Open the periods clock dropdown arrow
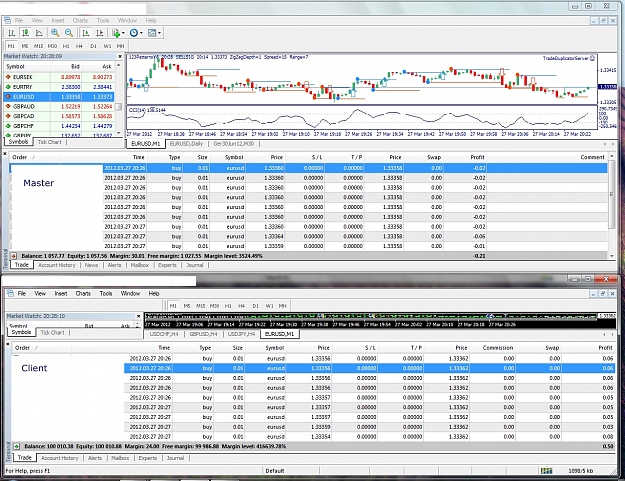The image size is (625, 481). [141, 33]
